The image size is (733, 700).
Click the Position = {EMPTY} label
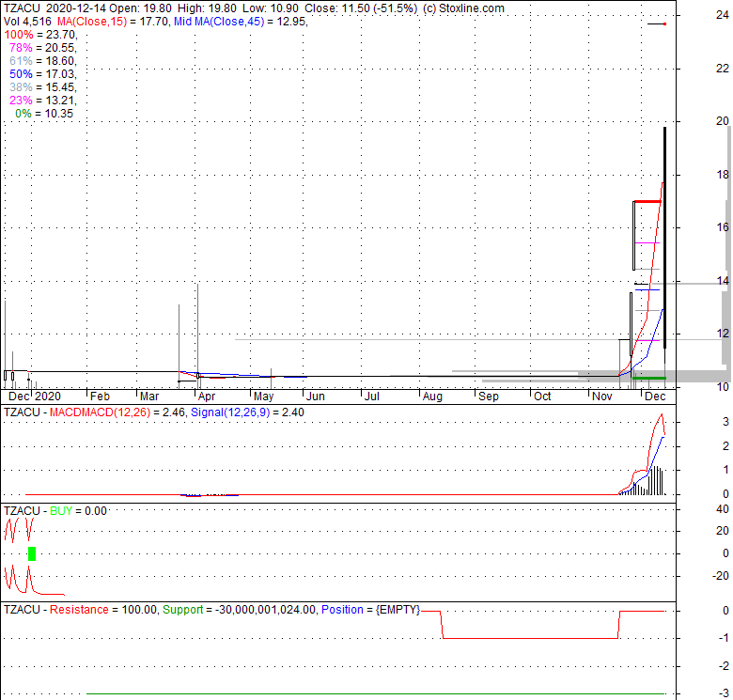click(370, 610)
